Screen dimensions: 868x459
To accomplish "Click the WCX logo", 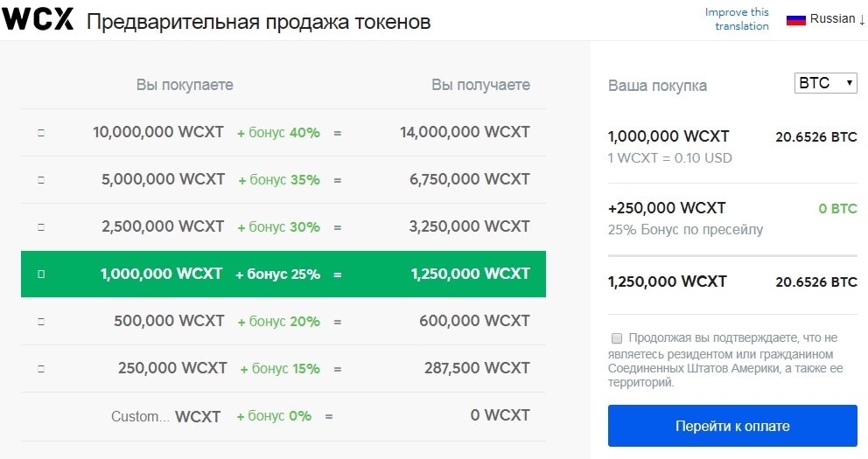I will (x=38, y=20).
